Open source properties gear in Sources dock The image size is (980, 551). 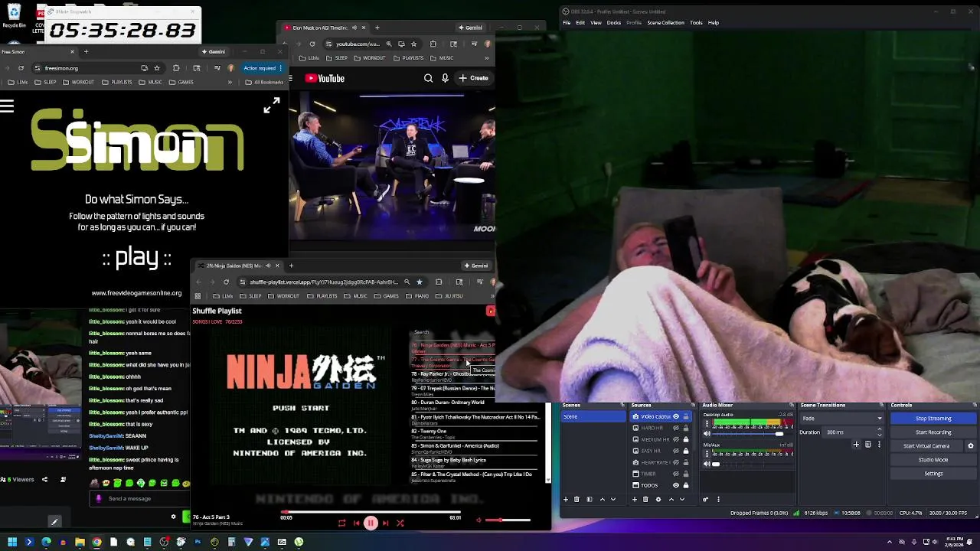[658, 500]
